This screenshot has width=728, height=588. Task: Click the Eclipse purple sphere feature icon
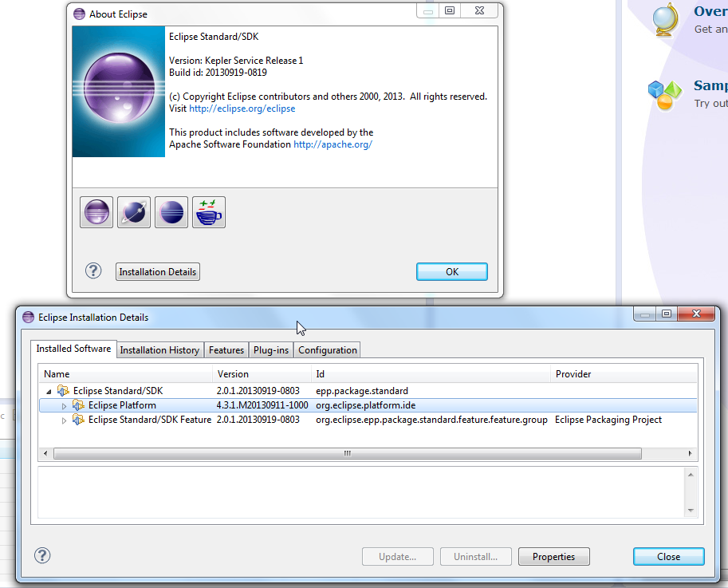96,212
